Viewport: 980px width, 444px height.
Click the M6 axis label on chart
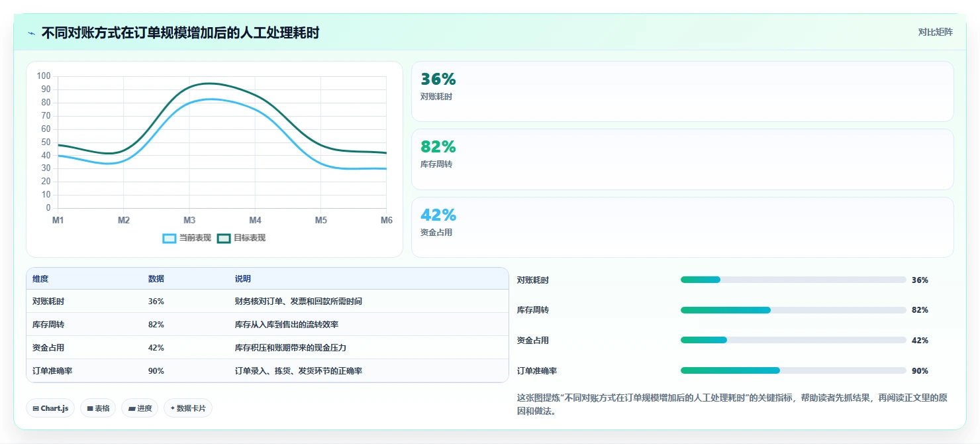coord(386,220)
